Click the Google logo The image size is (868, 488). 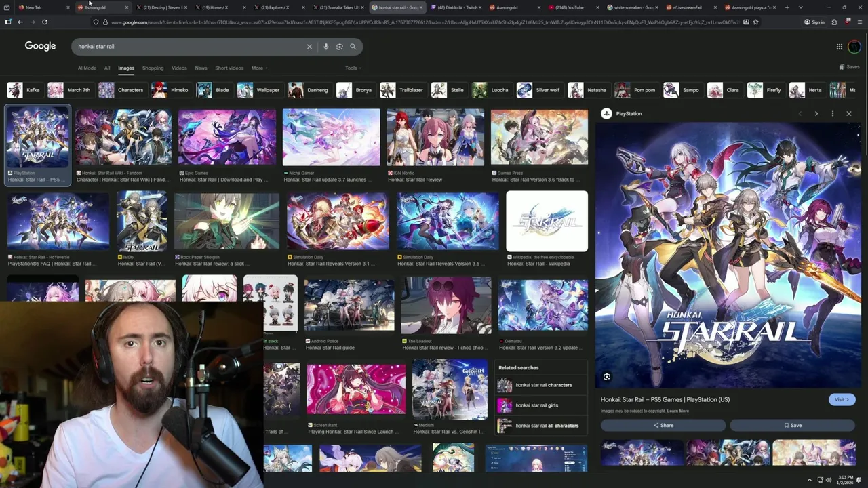pyautogui.click(x=40, y=46)
